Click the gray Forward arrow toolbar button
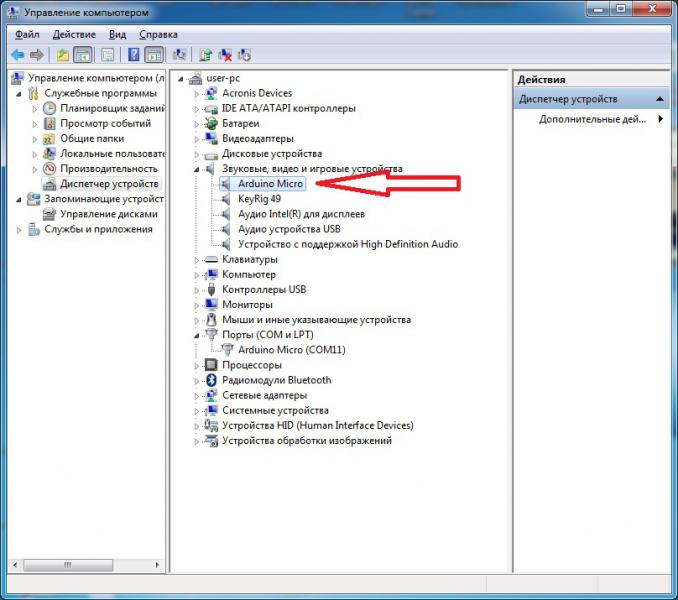 click(x=36, y=55)
